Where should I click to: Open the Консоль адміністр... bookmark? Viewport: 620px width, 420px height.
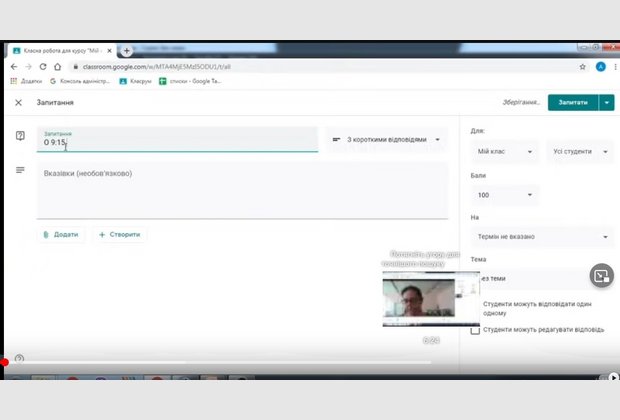[80, 81]
